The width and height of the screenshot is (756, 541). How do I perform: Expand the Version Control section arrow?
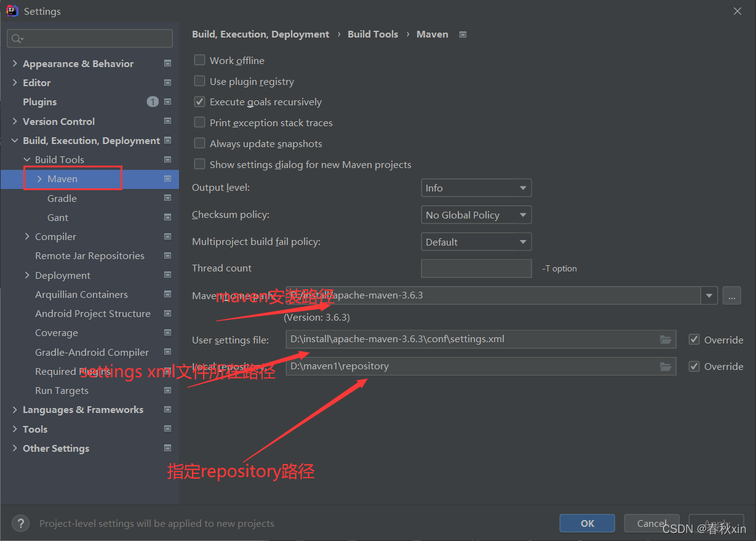coord(15,121)
